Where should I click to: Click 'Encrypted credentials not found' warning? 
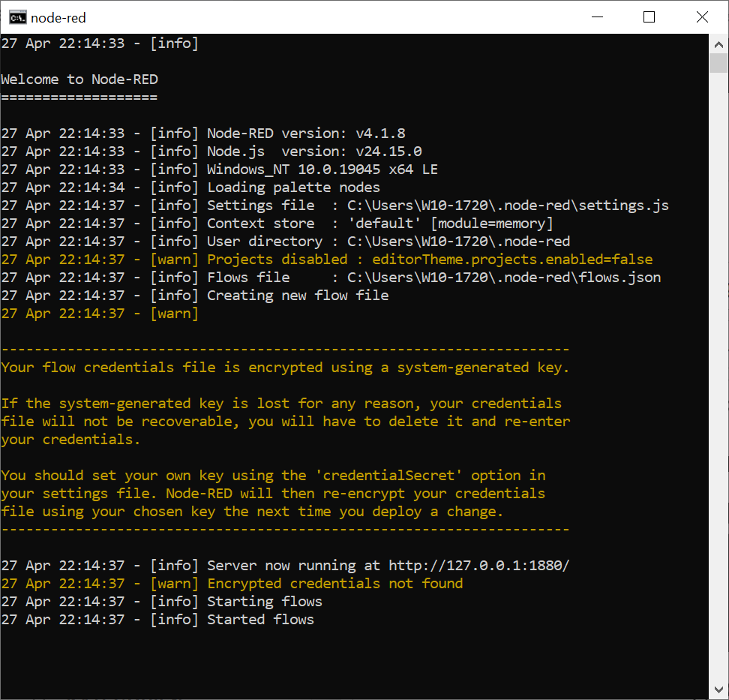click(x=335, y=584)
